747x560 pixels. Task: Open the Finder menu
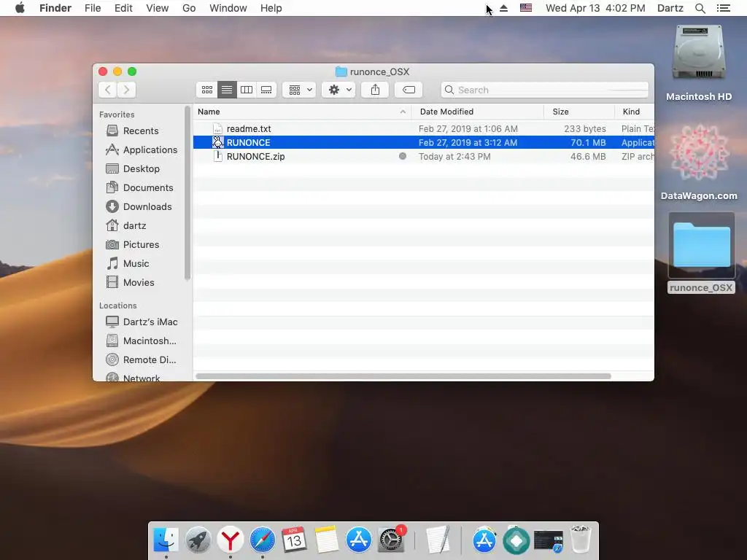coord(55,8)
